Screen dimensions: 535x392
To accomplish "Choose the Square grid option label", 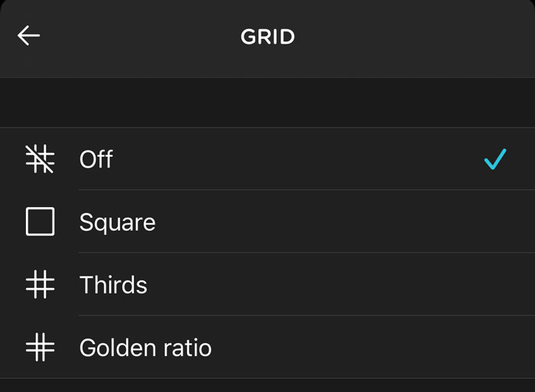I will [x=118, y=222].
